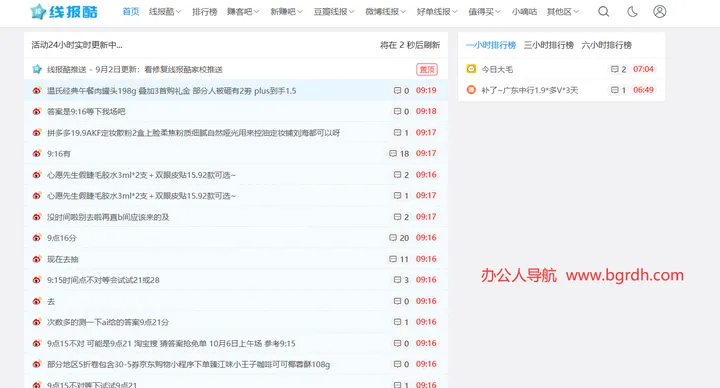
Task: Click the Weibo icon beside 现在去抽
Action: click(37, 259)
